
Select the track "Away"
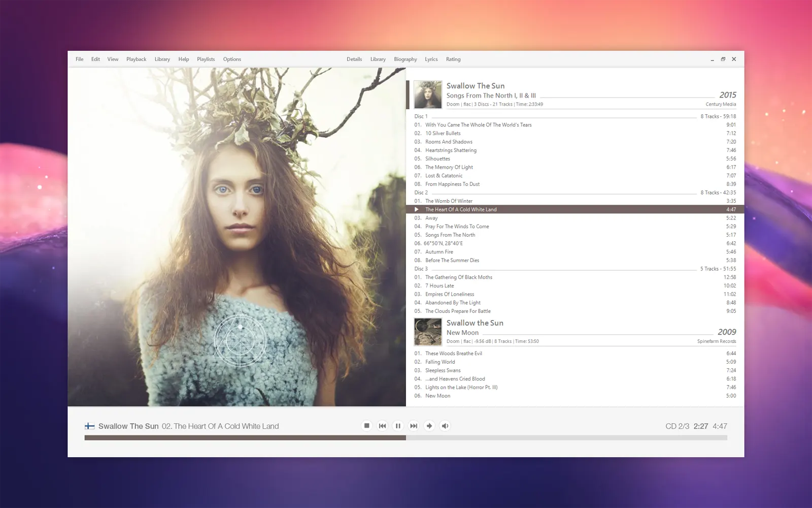pos(575,218)
